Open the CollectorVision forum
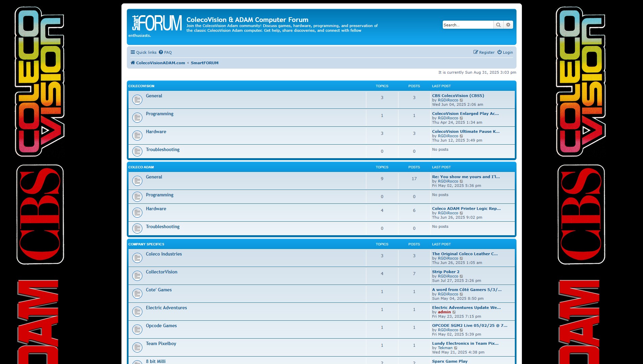 pyautogui.click(x=161, y=271)
